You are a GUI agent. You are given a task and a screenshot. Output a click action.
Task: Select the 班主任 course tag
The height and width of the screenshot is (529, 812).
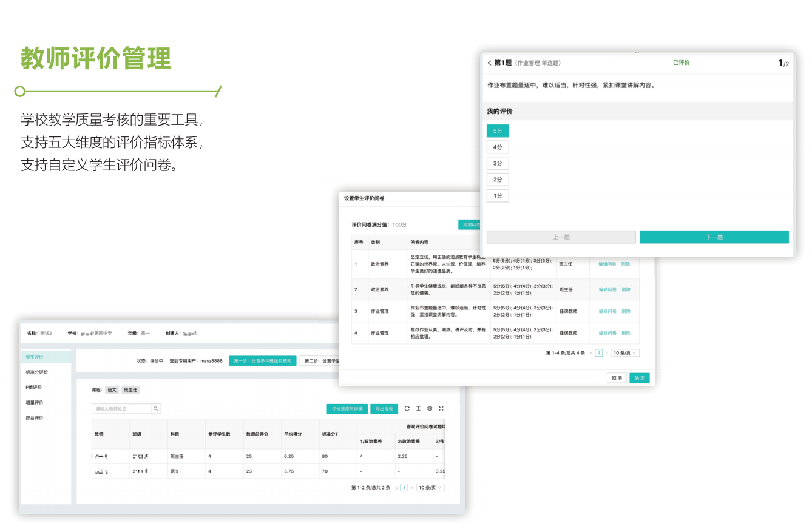(130, 390)
